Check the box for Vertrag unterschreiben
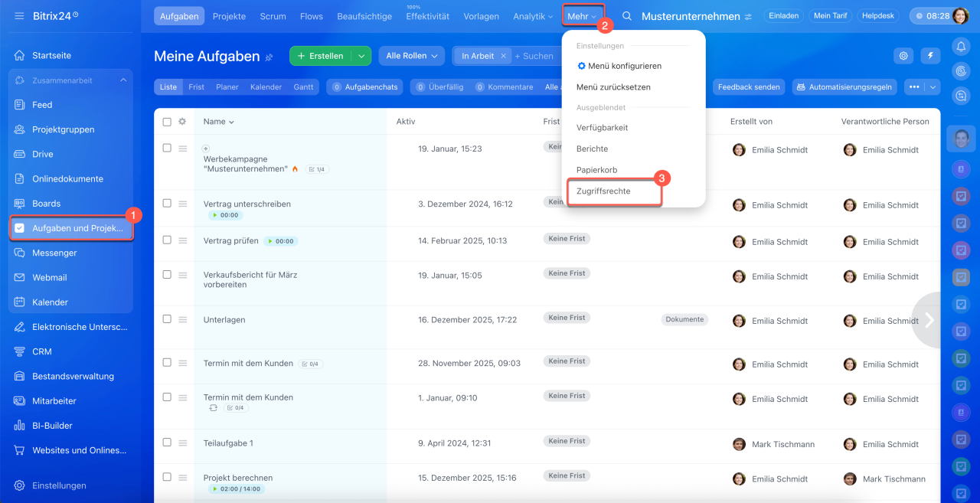 (x=167, y=203)
